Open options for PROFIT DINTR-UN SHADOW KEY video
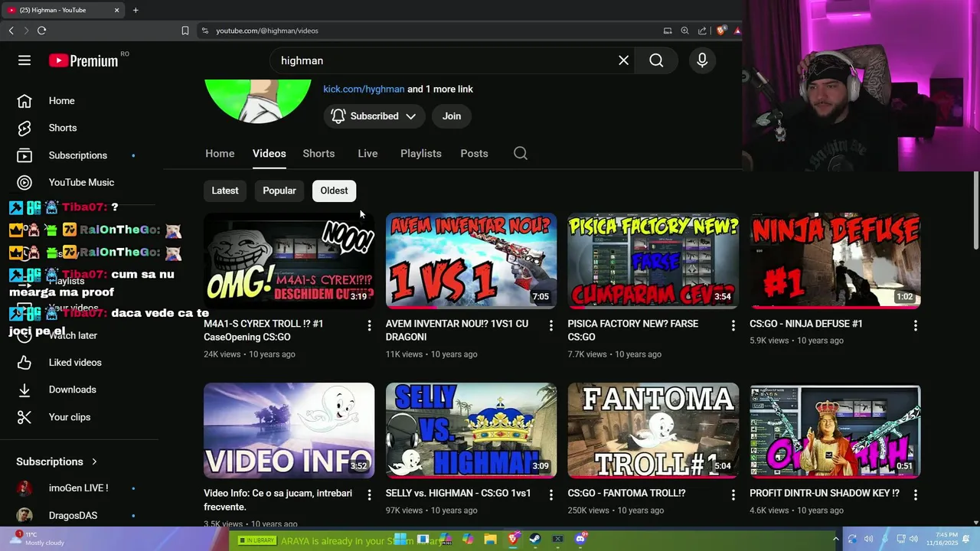The height and width of the screenshot is (551, 980). tap(915, 495)
